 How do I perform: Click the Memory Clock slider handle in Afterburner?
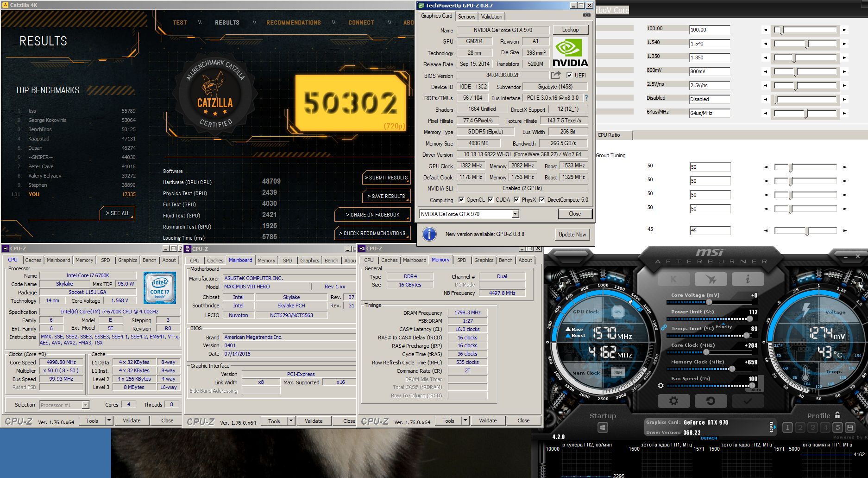(732, 369)
